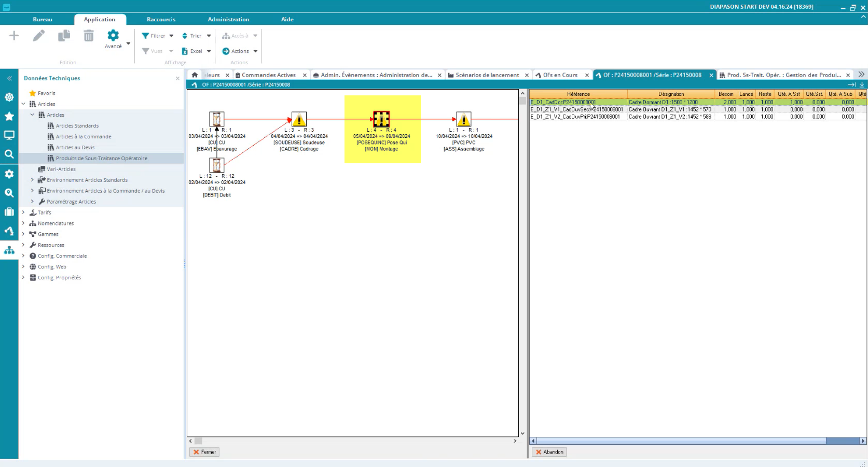Click the home icon in tab bar
868x467 pixels.
[x=195, y=75]
